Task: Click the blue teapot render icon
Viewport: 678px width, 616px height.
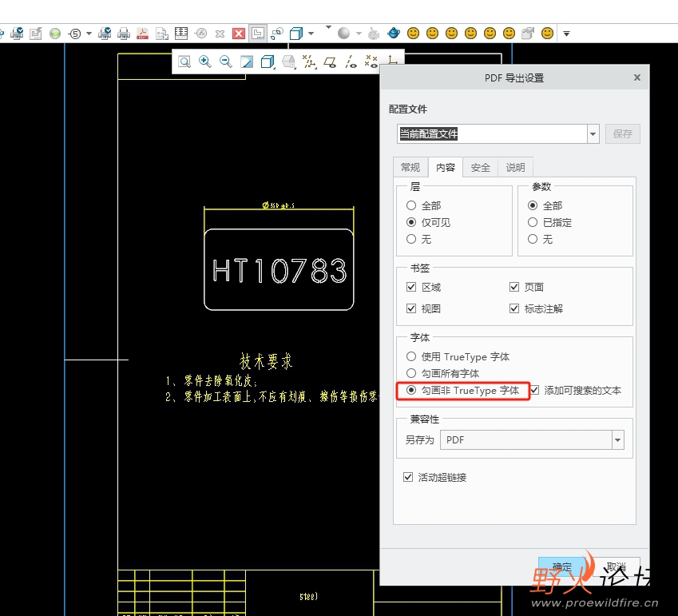Action: 394,34
